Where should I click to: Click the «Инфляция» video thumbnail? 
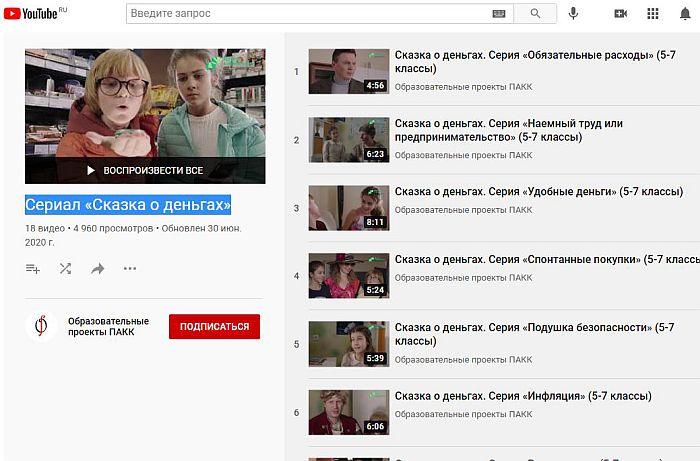pyautogui.click(x=348, y=412)
